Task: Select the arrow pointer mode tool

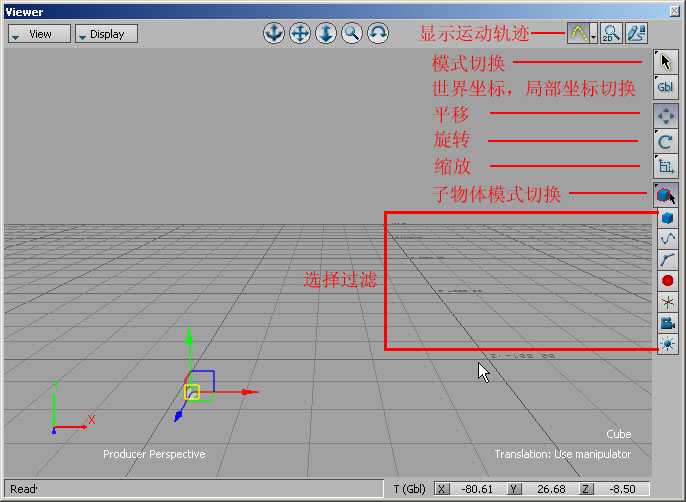Action: coord(665,62)
